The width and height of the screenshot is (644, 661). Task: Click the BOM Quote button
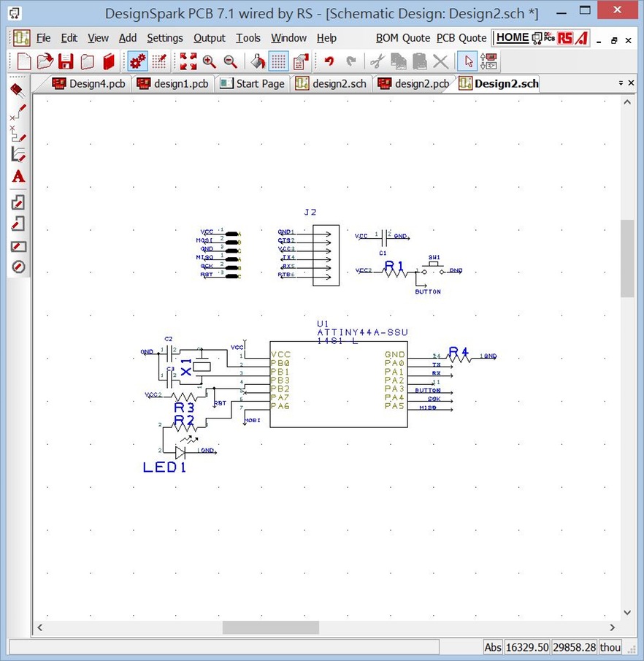point(402,38)
